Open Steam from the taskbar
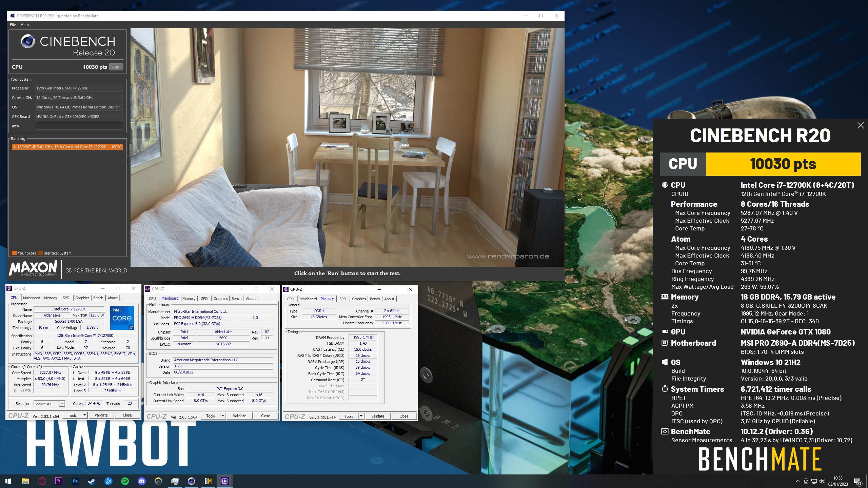The width and height of the screenshot is (868, 488). (x=92, y=481)
